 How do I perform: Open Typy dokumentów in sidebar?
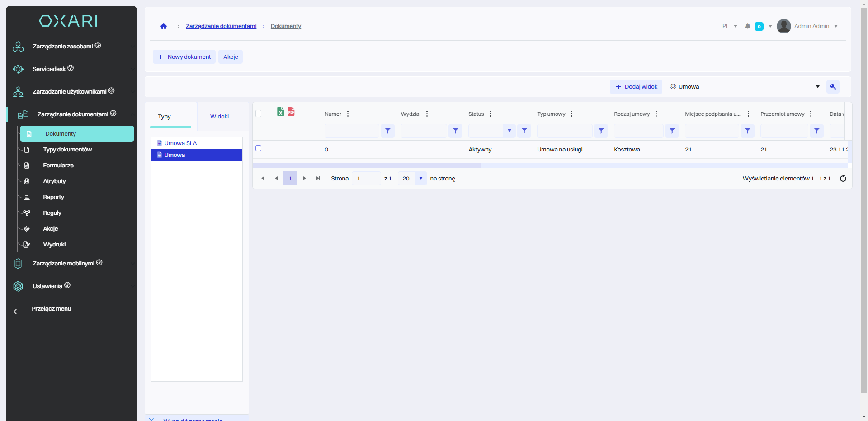click(x=67, y=150)
